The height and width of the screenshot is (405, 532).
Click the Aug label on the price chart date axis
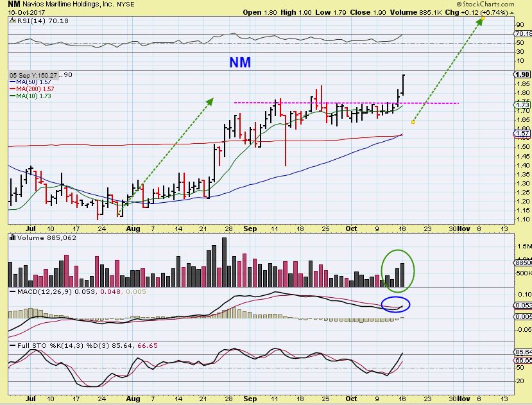133,228
